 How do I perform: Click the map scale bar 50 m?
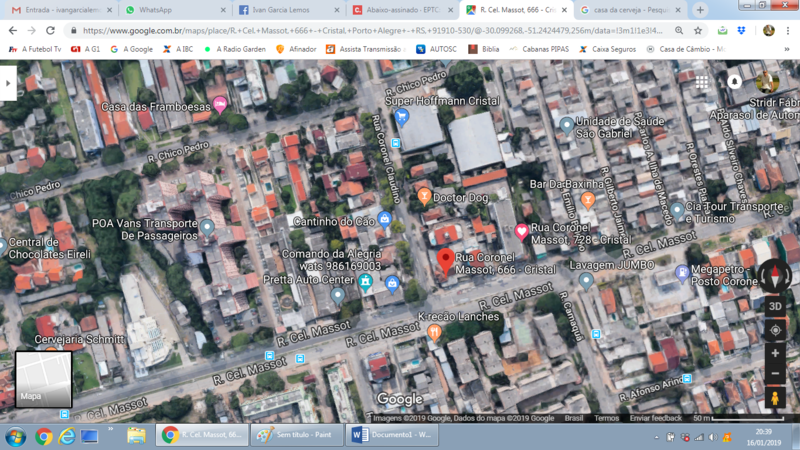click(x=739, y=418)
